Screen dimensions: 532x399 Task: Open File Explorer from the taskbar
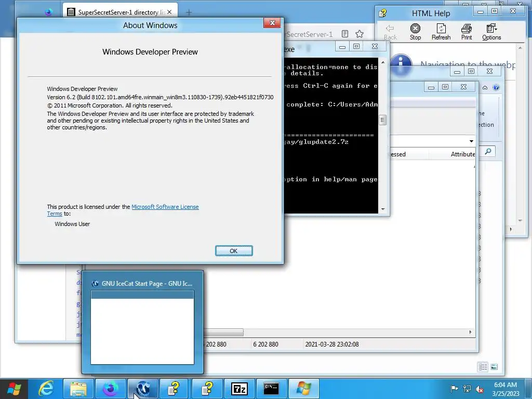(x=78, y=389)
